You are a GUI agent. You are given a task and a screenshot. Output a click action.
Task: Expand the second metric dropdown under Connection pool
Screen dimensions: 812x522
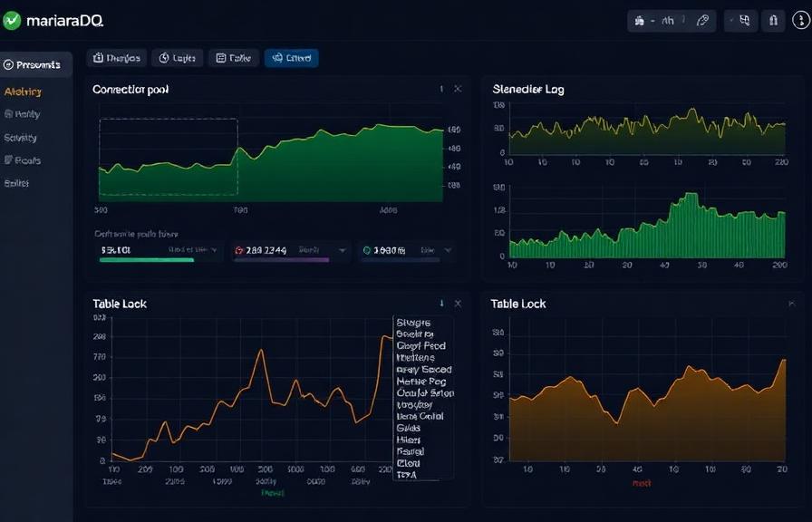pos(342,251)
